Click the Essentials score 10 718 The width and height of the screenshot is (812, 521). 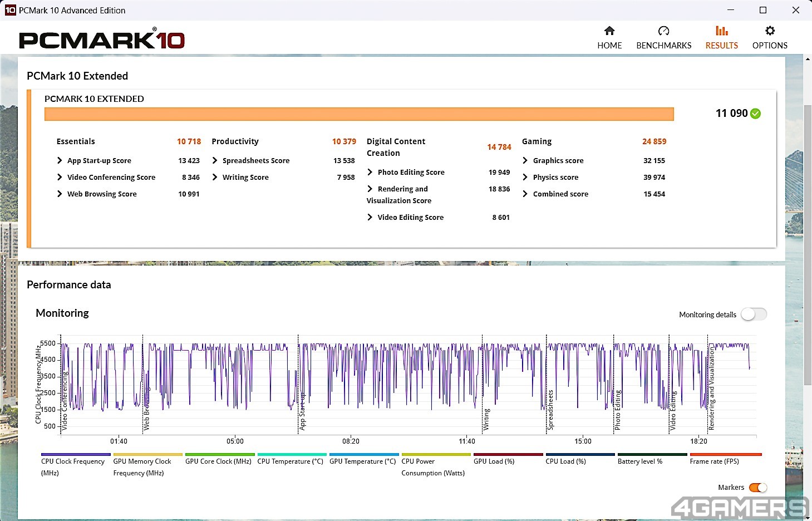pyautogui.click(x=189, y=141)
